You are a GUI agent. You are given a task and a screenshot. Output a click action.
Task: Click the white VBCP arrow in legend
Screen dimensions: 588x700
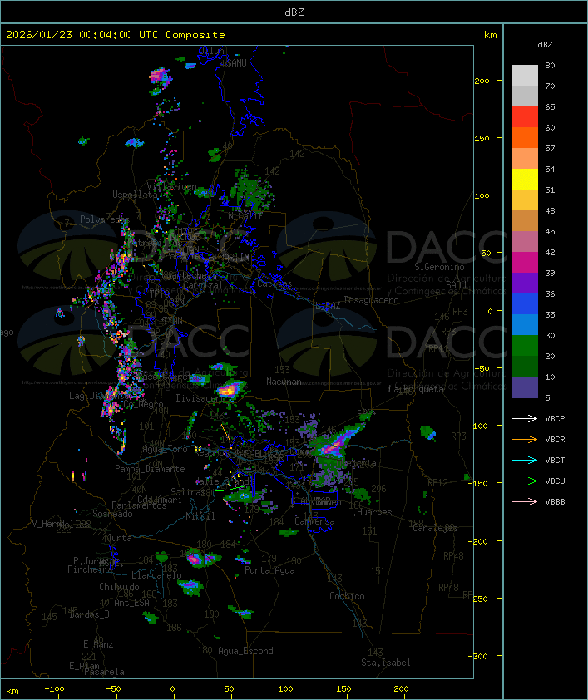526,419
